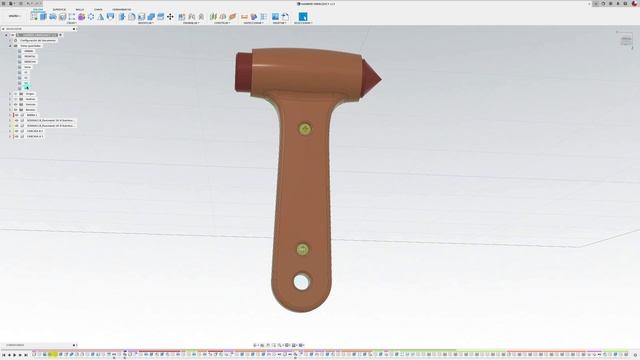Switch to the SÓLIDO tab

38,9
